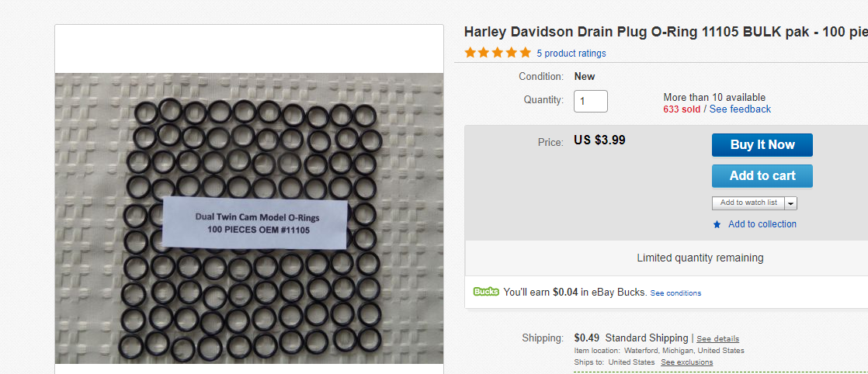This screenshot has height=374, width=868.
Task: Open the 5 product ratings link
Action: [x=571, y=54]
